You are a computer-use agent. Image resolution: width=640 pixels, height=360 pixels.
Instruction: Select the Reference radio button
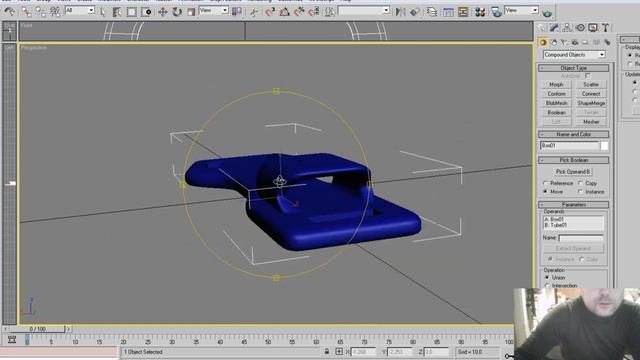click(545, 183)
